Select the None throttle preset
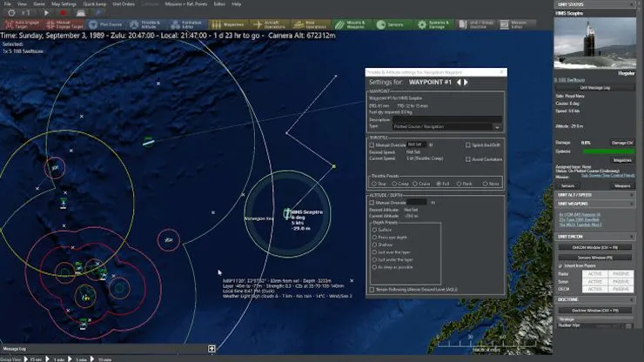This screenshot has width=644, height=362. (x=485, y=184)
